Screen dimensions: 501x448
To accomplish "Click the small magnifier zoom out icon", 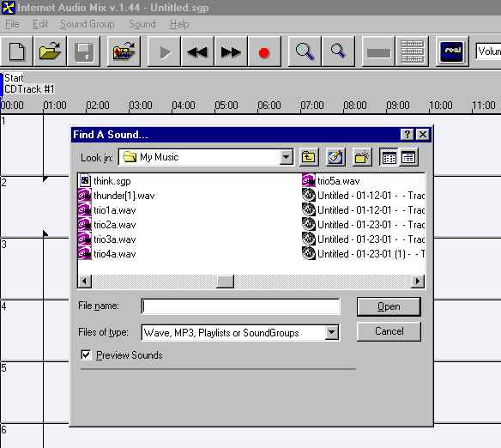I will click(x=338, y=51).
